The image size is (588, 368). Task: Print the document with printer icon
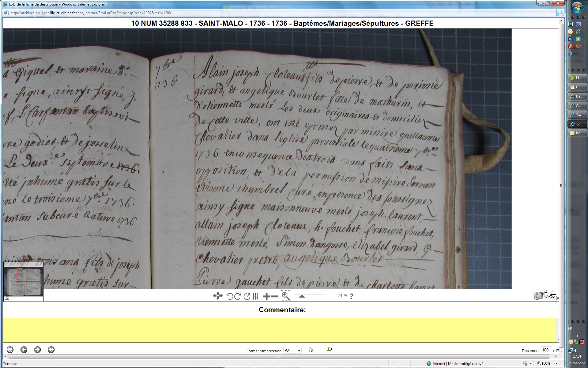coord(311,350)
